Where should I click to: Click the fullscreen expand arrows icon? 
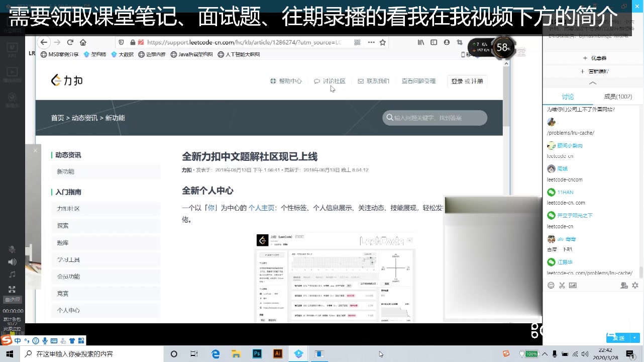tap(12, 289)
